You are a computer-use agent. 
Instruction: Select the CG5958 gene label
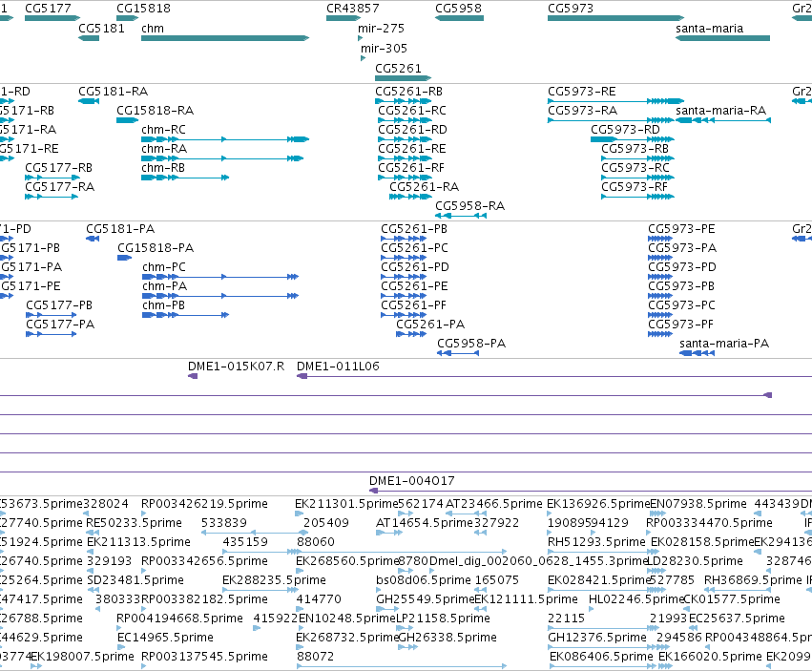458,9
